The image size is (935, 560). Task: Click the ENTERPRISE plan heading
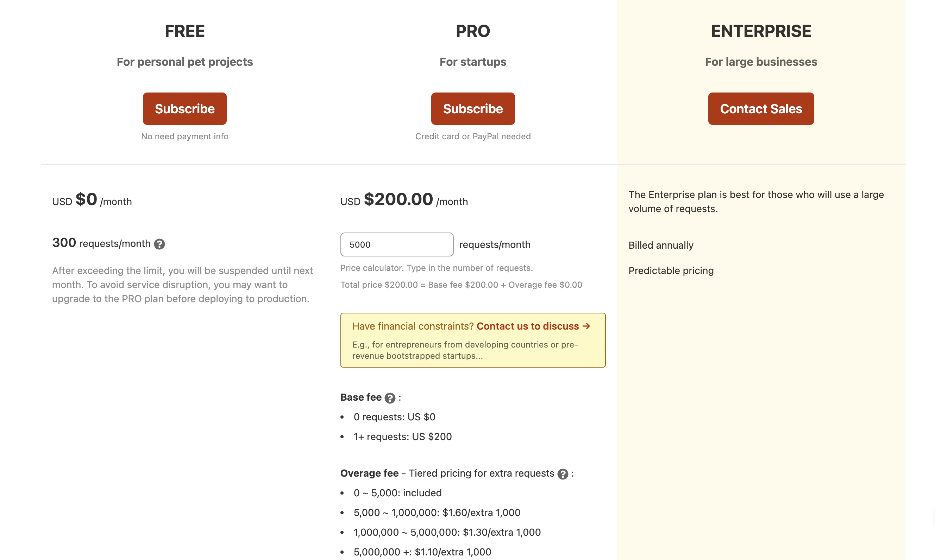click(x=760, y=31)
